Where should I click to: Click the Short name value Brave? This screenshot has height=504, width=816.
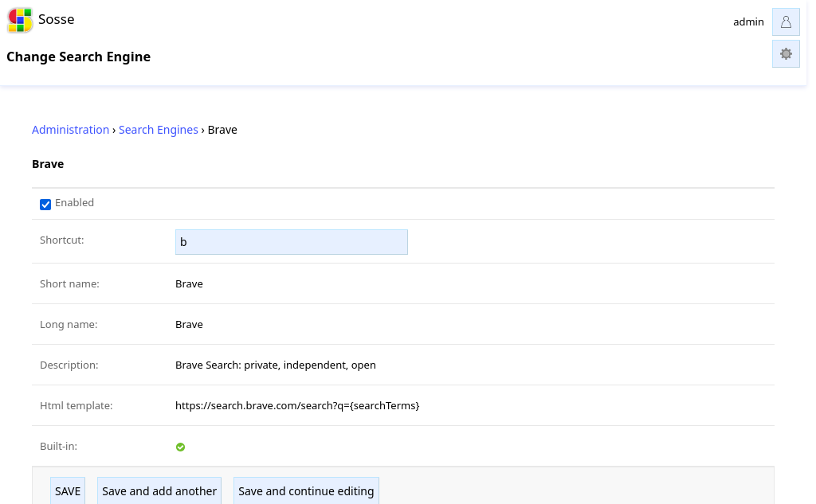click(189, 284)
